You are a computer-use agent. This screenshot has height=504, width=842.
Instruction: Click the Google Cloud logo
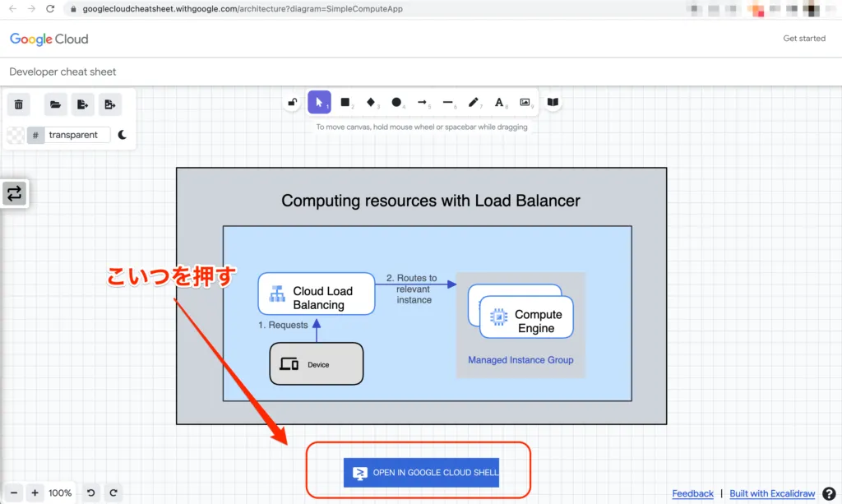point(49,39)
